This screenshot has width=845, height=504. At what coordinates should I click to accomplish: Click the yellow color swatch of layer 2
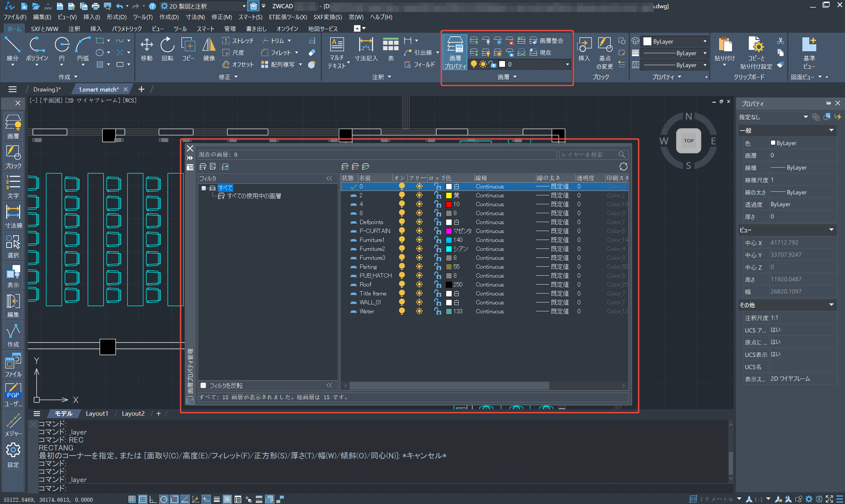tap(448, 195)
